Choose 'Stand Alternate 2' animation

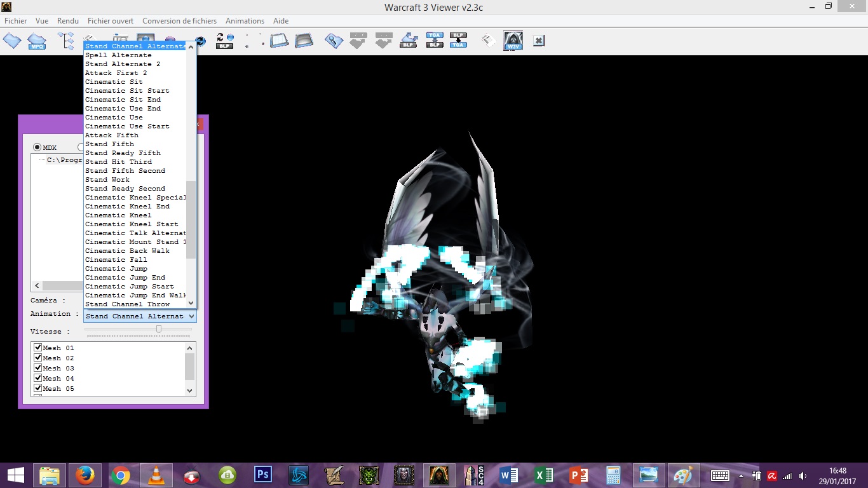(135, 64)
